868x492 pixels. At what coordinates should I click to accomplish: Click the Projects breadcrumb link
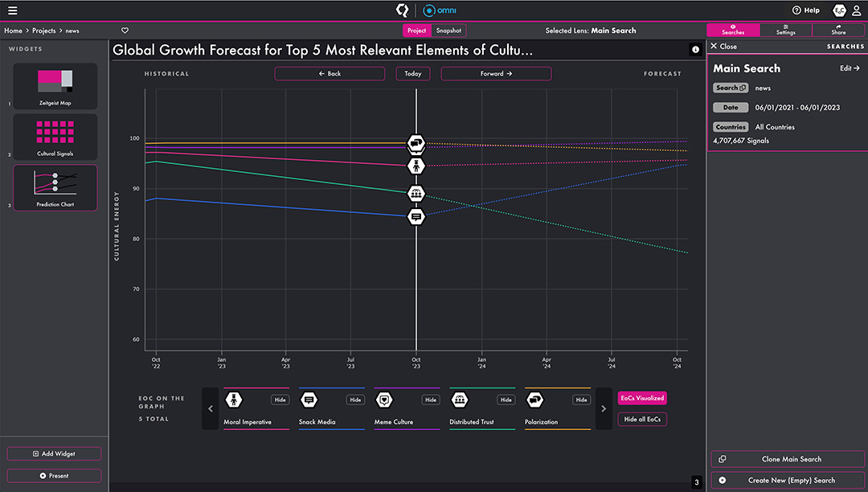(44, 31)
